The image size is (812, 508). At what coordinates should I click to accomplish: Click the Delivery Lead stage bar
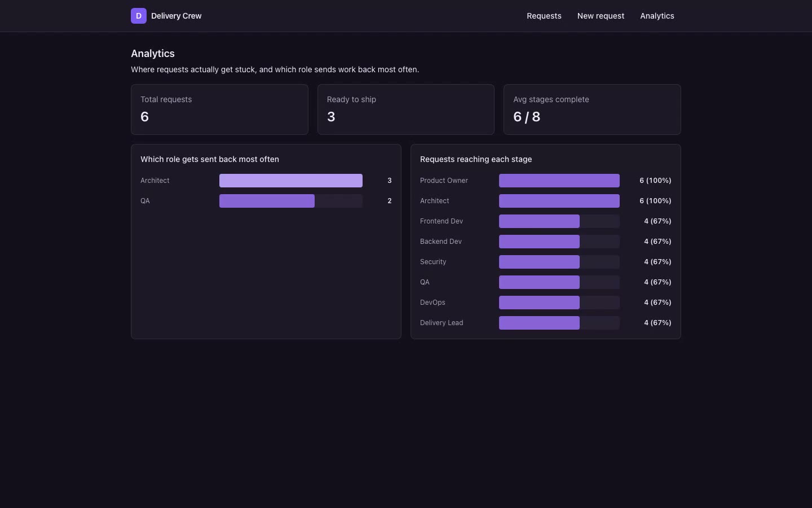coord(559,323)
